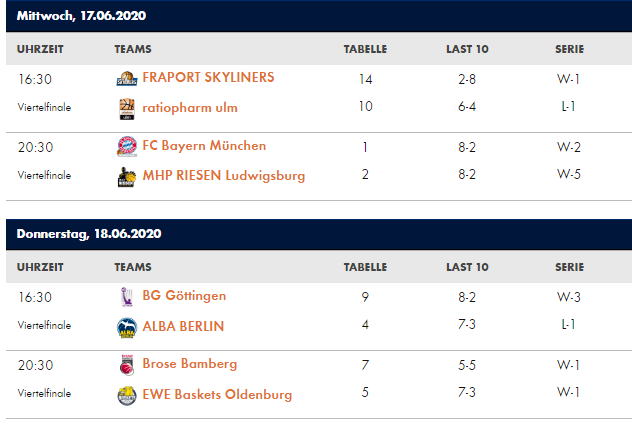Open the Brose Bamberg team link
This screenshot has height=426, width=632.
pyautogui.click(x=190, y=365)
